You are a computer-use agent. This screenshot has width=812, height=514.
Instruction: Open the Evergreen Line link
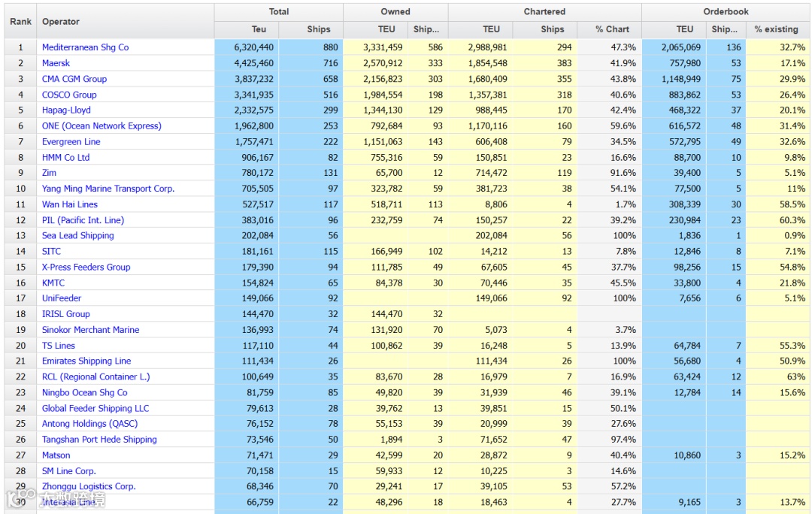(x=71, y=142)
